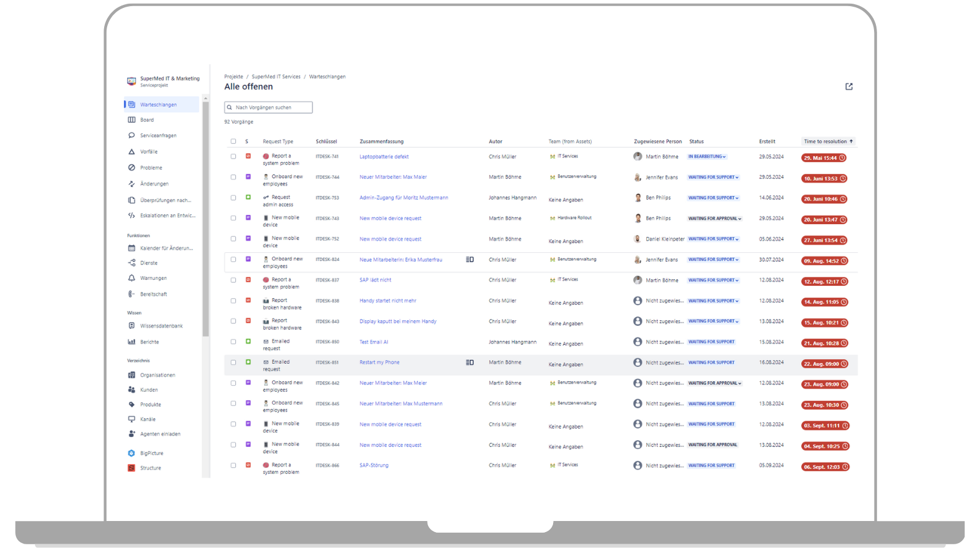Open the Wissensdatenbank icon

point(131,326)
